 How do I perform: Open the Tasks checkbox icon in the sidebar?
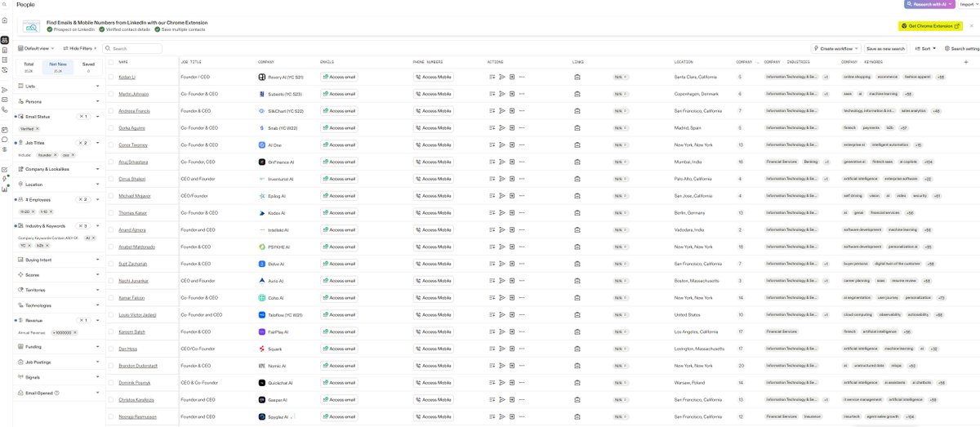tap(5, 169)
